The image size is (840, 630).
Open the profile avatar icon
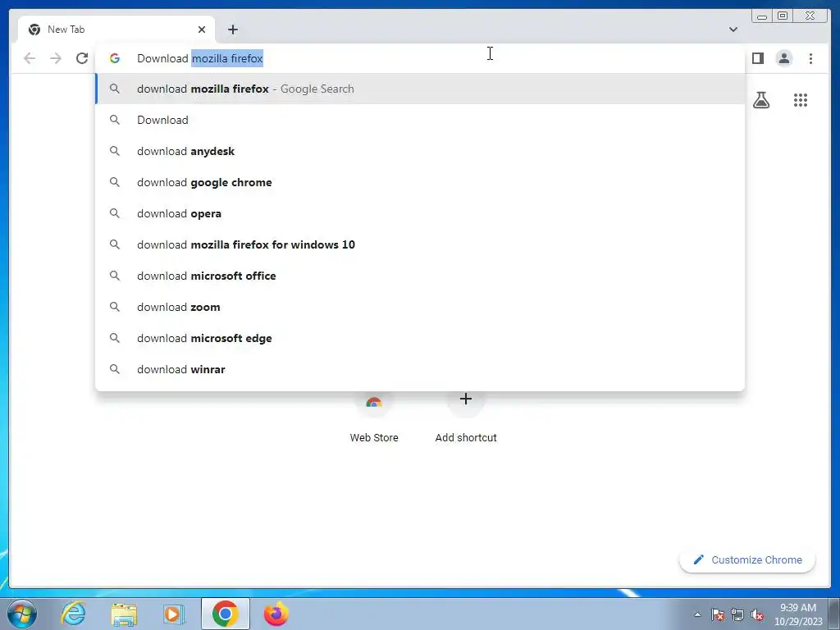pyautogui.click(x=783, y=58)
